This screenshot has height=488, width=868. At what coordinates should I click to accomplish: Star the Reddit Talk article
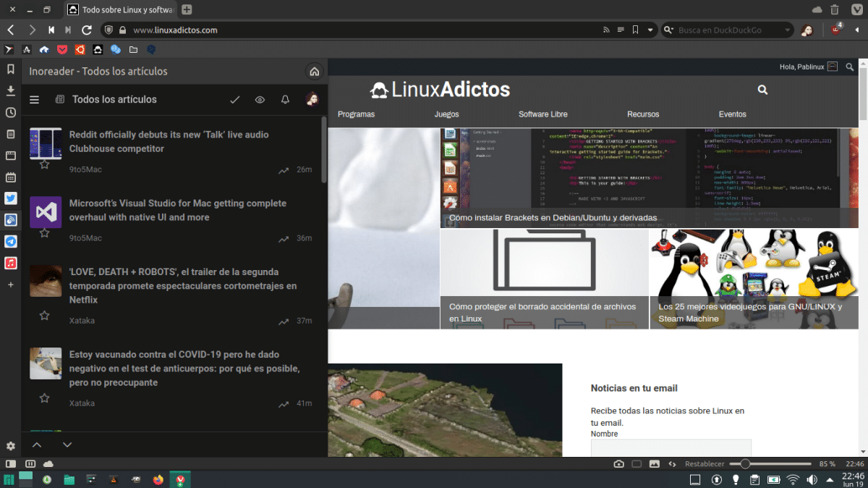(x=45, y=165)
